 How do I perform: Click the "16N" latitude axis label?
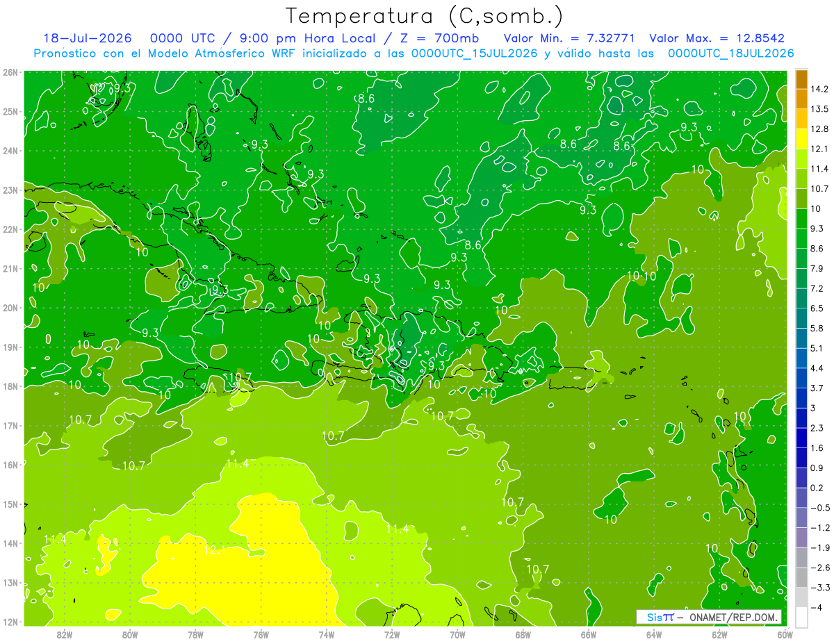pos(10,465)
